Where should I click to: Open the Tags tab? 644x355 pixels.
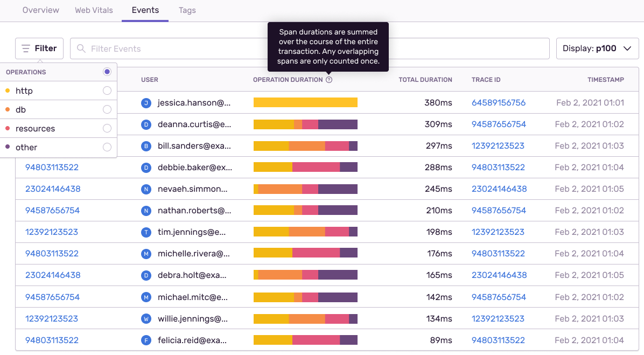pos(187,10)
